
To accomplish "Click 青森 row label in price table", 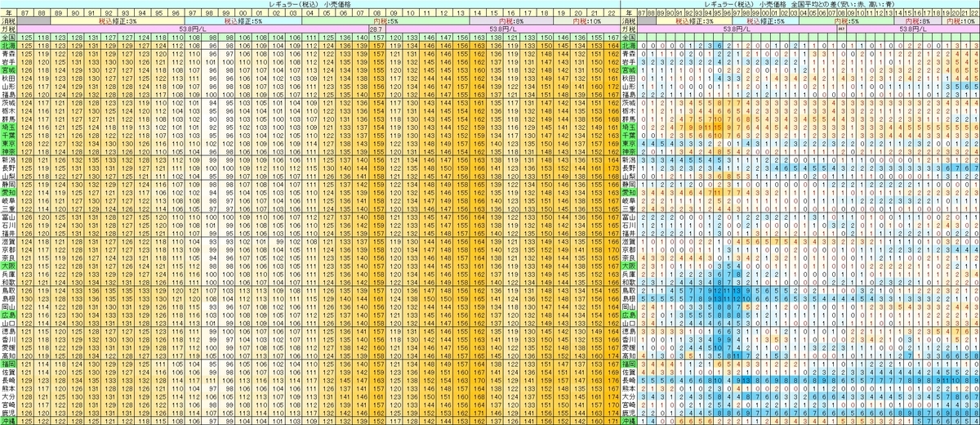I will [x=9, y=54].
